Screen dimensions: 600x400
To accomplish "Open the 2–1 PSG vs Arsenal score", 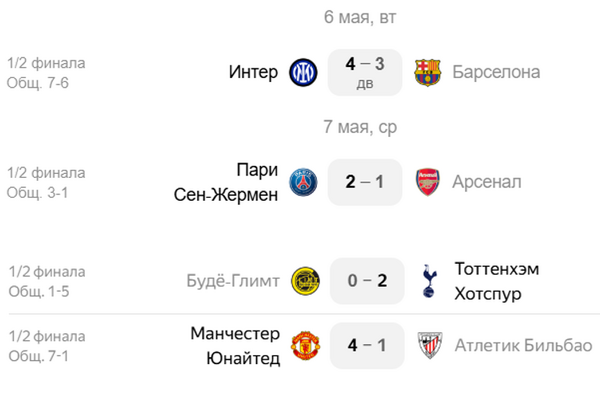I will click(x=365, y=182).
